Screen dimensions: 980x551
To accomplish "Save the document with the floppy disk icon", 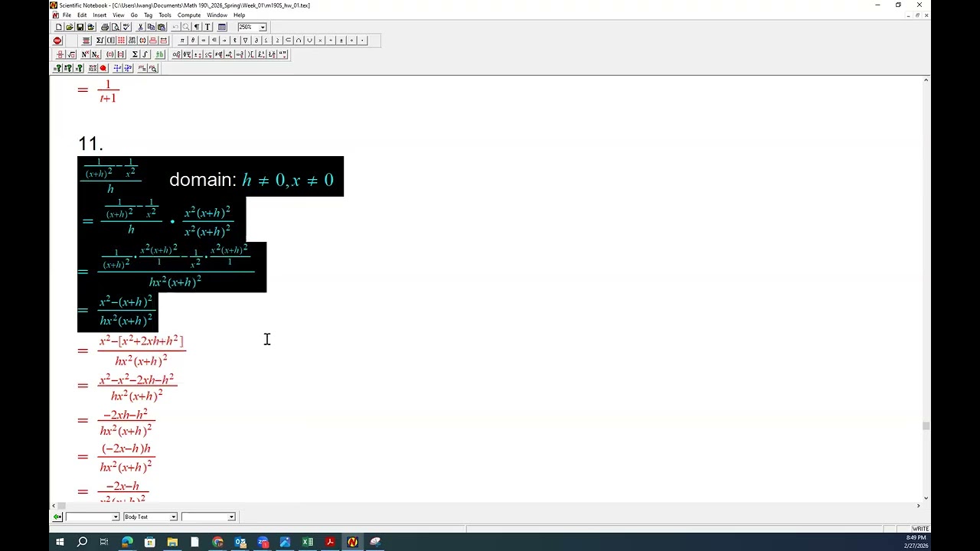I will click(x=80, y=27).
